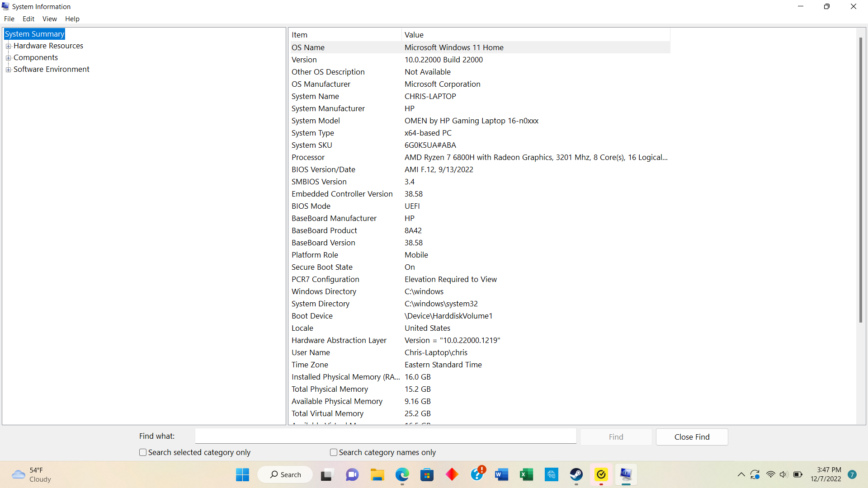Click inside the Find what field
The width and height of the screenshot is (868, 488).
(x=385, y=436)
